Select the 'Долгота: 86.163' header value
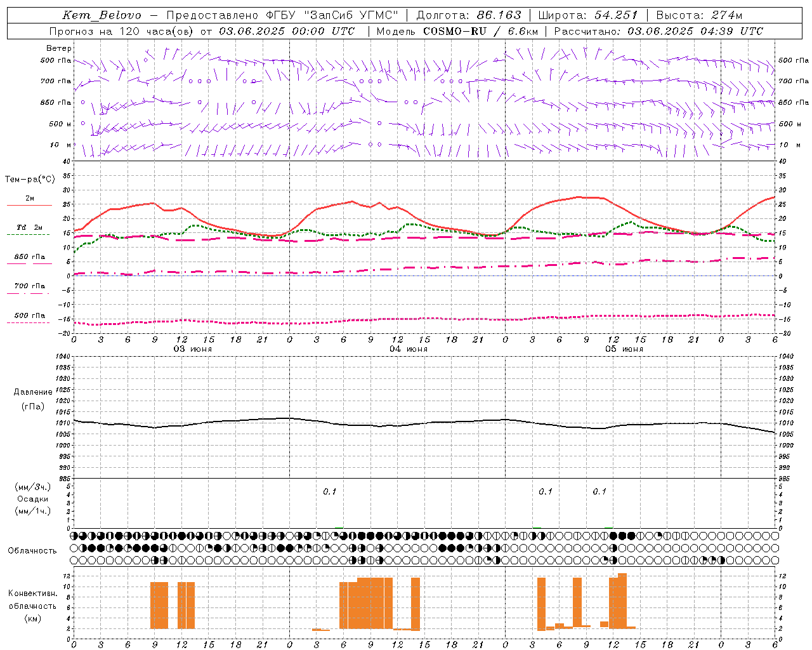The height and width of the screenshot is (650, 812). click(469, 15)
